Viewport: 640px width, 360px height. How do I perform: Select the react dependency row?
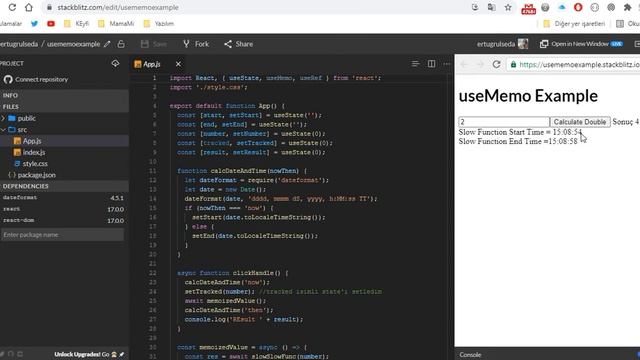(x=63, y=209)
